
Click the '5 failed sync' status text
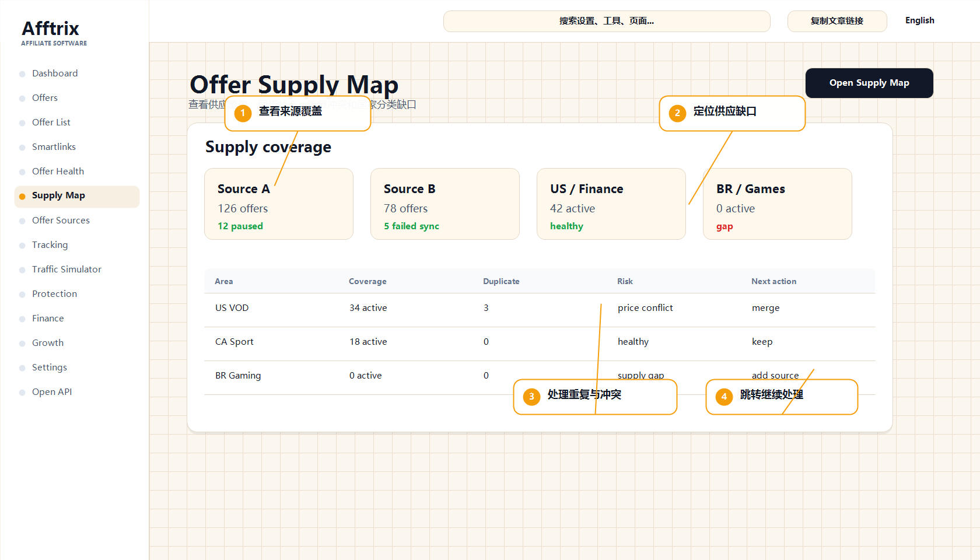point(411,226)
